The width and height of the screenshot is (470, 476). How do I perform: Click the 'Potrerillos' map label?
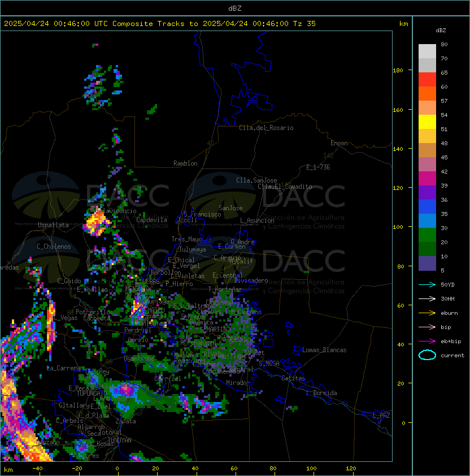click(94, 311)
